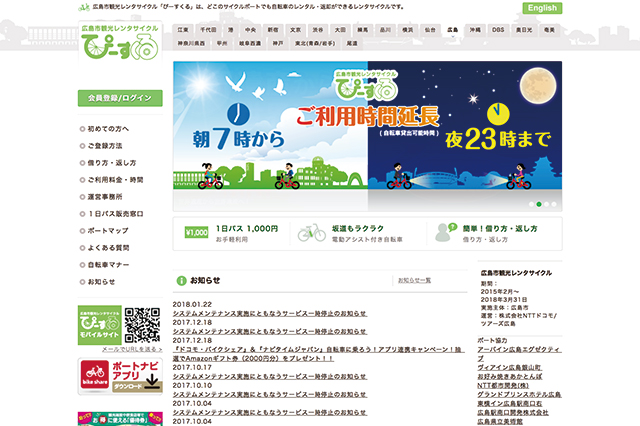This screenshot has width=640, height=426.
Task: Open お知らせ in the sidebar menu
Action: [101, 282]
